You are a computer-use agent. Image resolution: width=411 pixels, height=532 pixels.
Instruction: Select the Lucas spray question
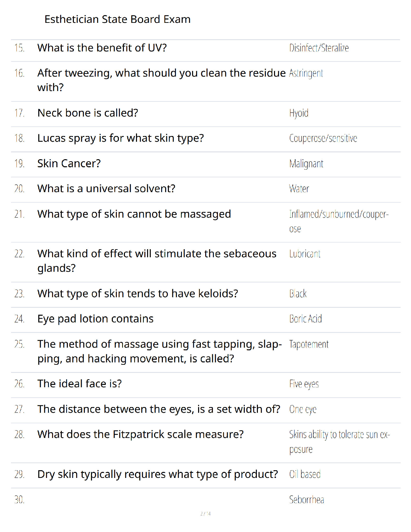[121, 138]
